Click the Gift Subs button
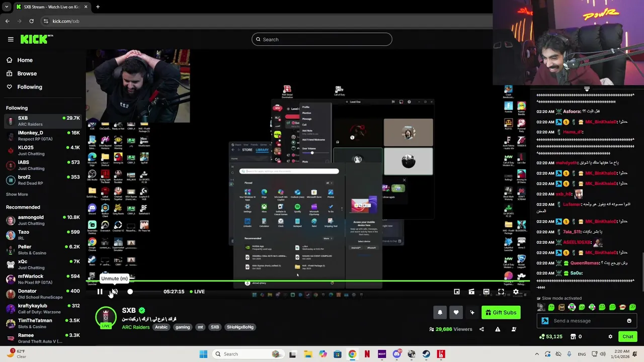The height and width of the screenshot is (362, 644). 501,313
